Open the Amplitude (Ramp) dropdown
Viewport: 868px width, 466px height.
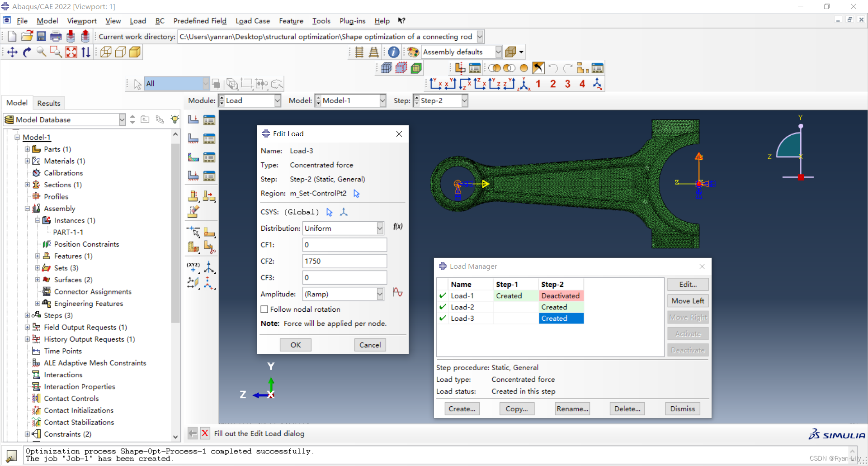[x=344, y=294]
